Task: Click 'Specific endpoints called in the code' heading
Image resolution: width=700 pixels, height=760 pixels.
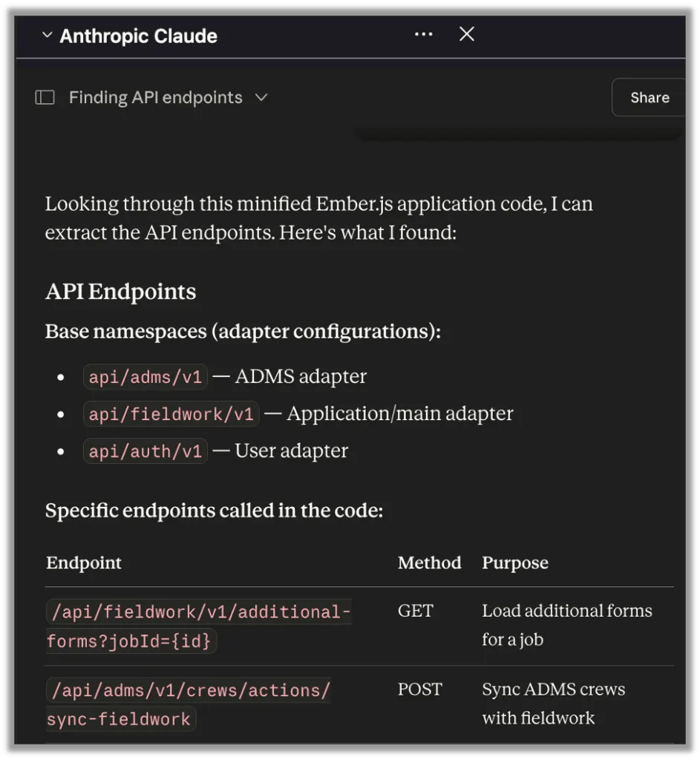Action: (x=214, y=511)
